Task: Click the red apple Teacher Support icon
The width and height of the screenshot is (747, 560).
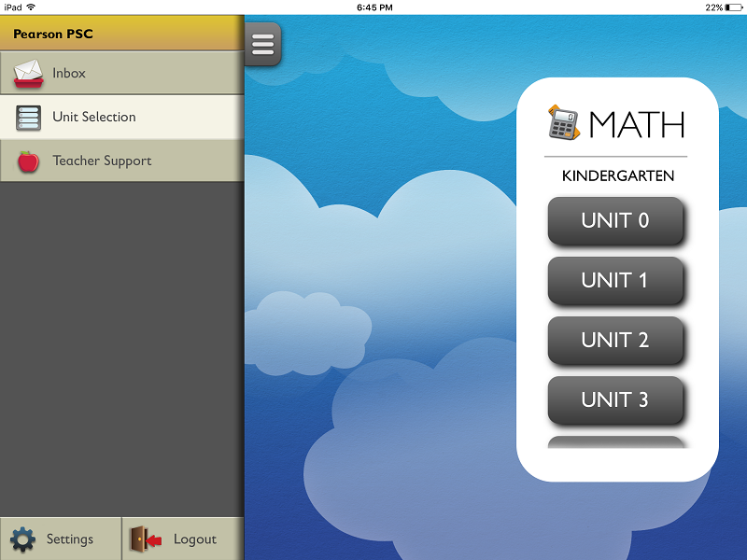Action: [28, 161]
